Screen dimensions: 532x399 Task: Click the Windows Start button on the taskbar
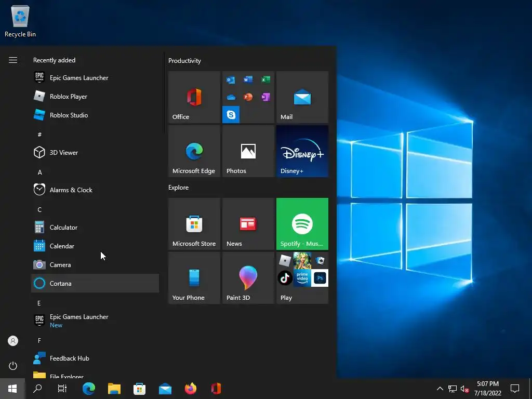point(12,389)
